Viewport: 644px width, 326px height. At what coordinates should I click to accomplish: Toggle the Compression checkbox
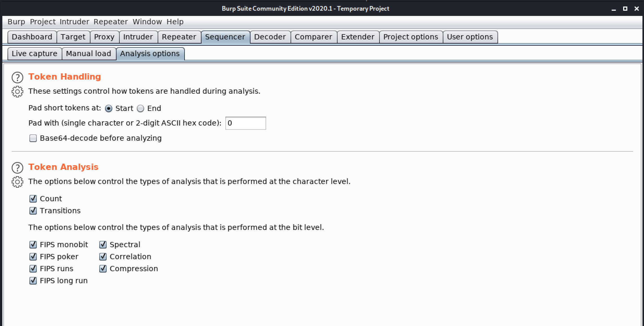pos(103,269)
